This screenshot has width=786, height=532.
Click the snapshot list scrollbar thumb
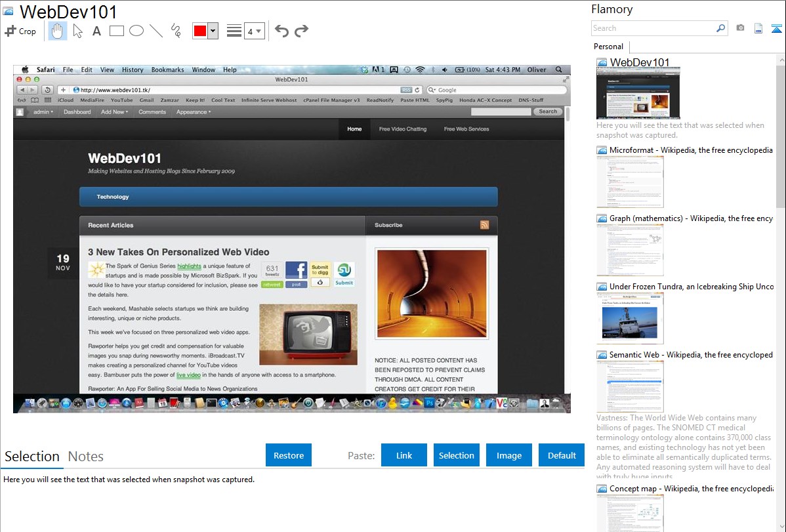781,135
